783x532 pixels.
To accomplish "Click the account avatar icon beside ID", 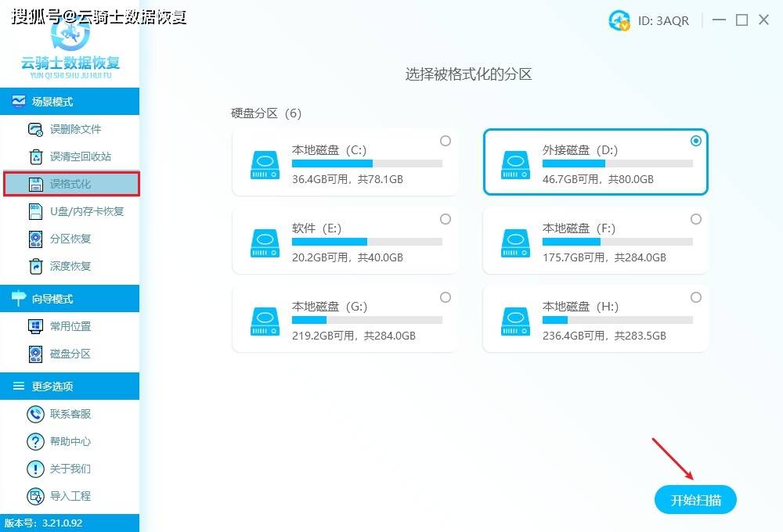I will pyautogui.click(x=619, y=20).
